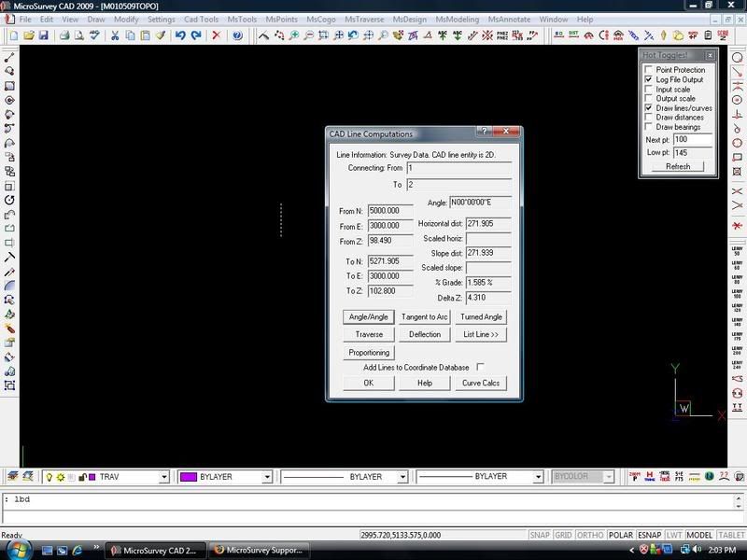This screenshot has height=560, width=747.
Task: Open the BYCOLOR plot style dropdown
Action: [x=609, y=477]
